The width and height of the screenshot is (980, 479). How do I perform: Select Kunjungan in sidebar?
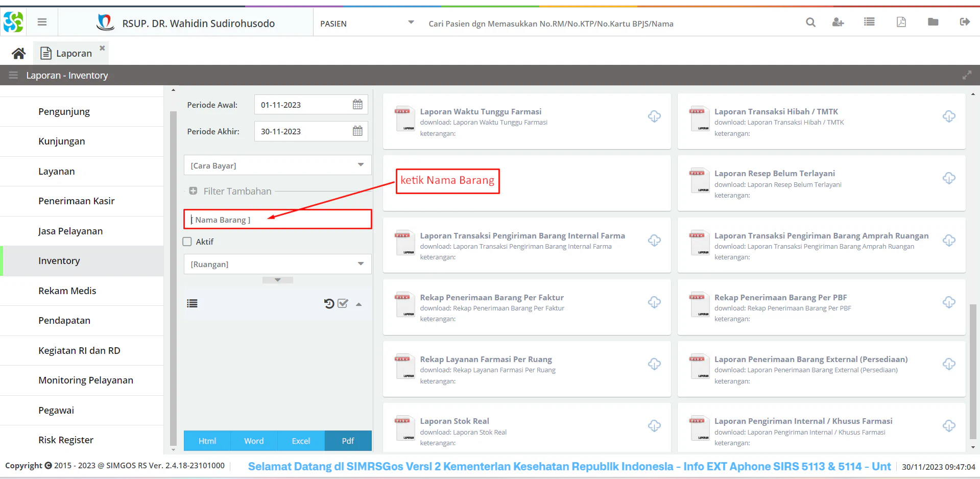pos(82,141)
